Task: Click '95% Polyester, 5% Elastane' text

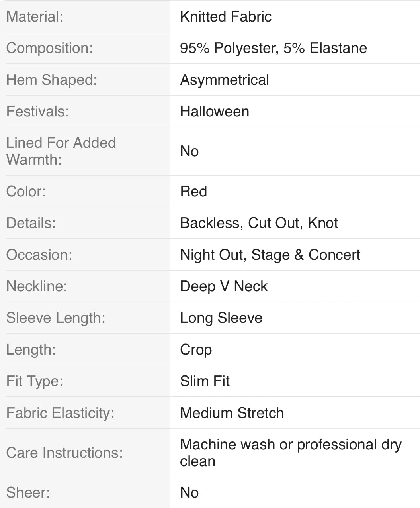Action: click(273, 48)
